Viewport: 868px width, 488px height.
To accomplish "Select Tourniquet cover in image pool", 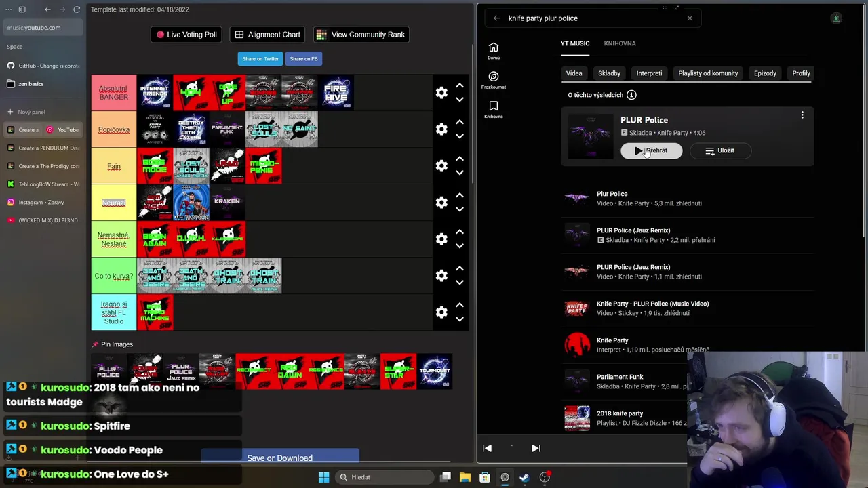I will (435, 371).
